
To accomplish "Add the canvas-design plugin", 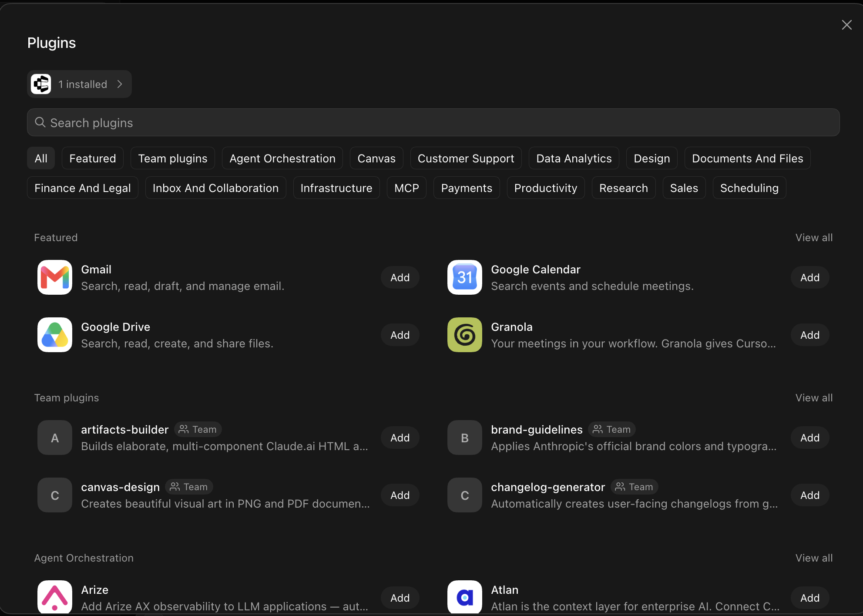I will [400, 495].
